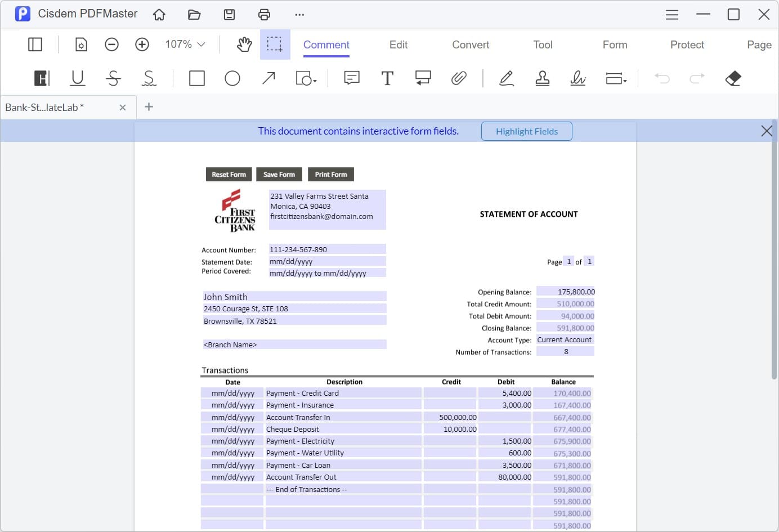Click the Save Form button
This screenshot has width=779, height=532.
(279, 174)
